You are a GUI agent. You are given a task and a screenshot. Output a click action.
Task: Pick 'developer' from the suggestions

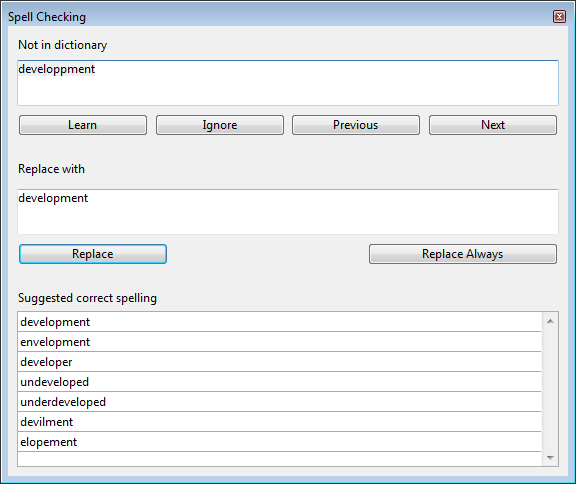[x=280, y=362]
